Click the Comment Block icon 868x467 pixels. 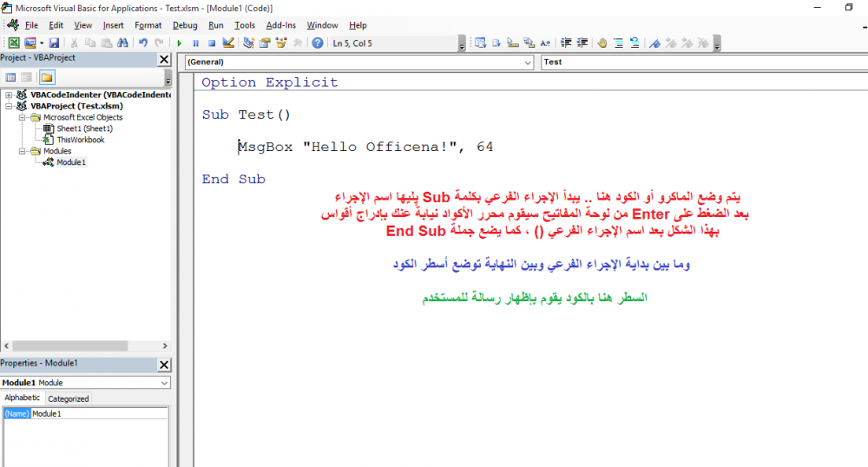click(x=618, y=43)
